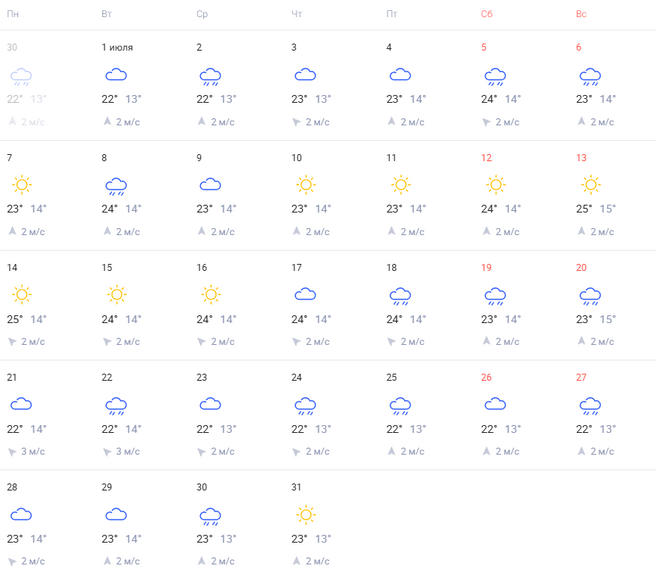Click the rain cloud icon for July 2
The width and height of the screenshot is (656, 573).
point(210,76)
